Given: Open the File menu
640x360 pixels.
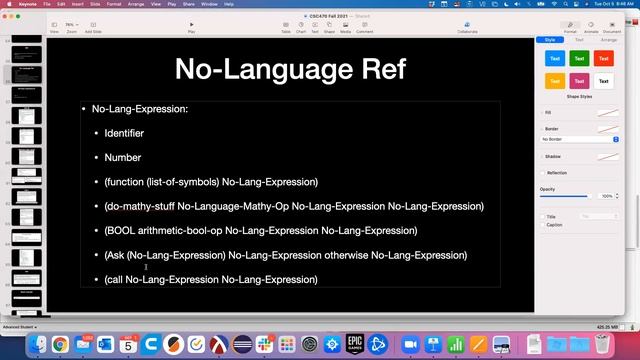Looking at the screenshot, I should tap(47, 4).
